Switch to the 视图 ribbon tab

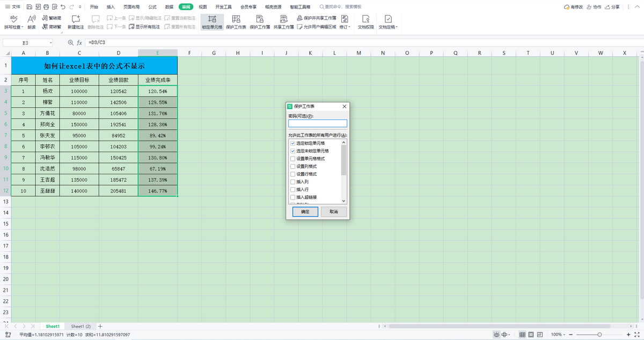(x=202, y=7)
